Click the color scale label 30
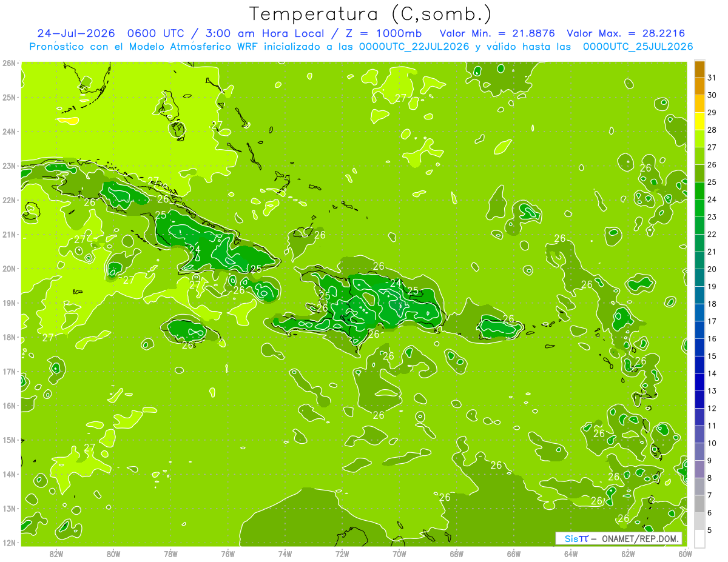728x562 pixels. 712,95
